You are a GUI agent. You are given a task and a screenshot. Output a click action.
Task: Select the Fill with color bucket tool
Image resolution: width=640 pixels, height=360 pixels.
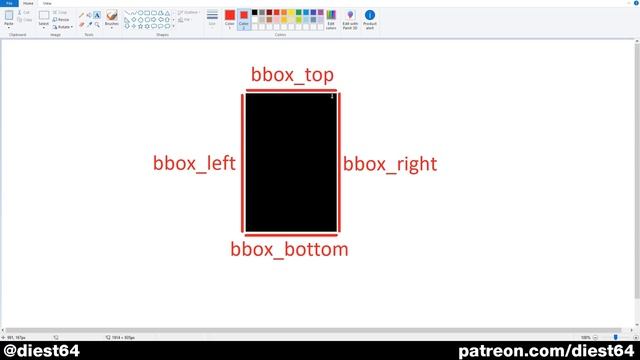(89, 15)
